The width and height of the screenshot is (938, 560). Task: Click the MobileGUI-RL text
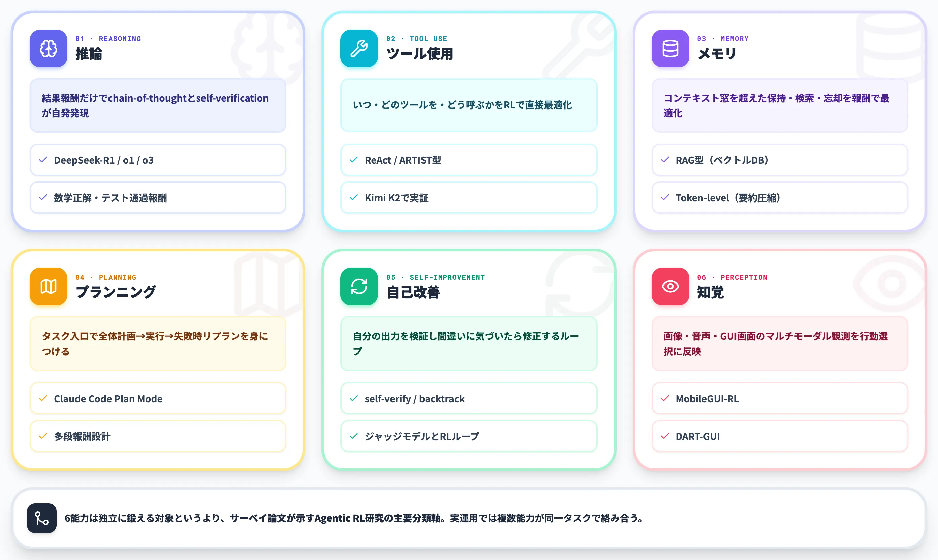[707, 399]
